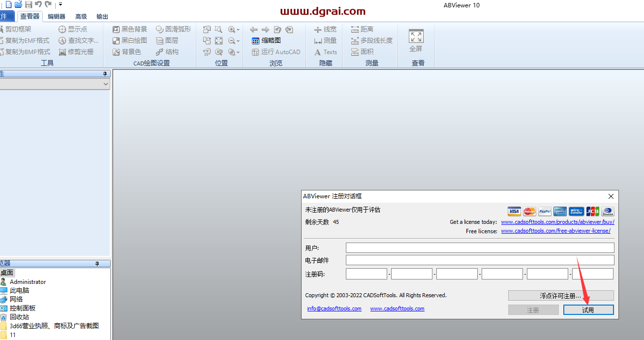Click the Save disk icon
Screen dimensions: 644x340
click(x=29, y=4)
